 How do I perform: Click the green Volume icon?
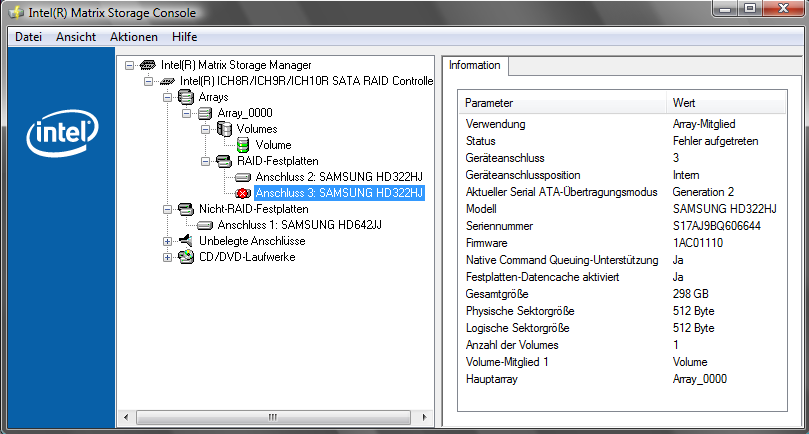tap(242, 145)
